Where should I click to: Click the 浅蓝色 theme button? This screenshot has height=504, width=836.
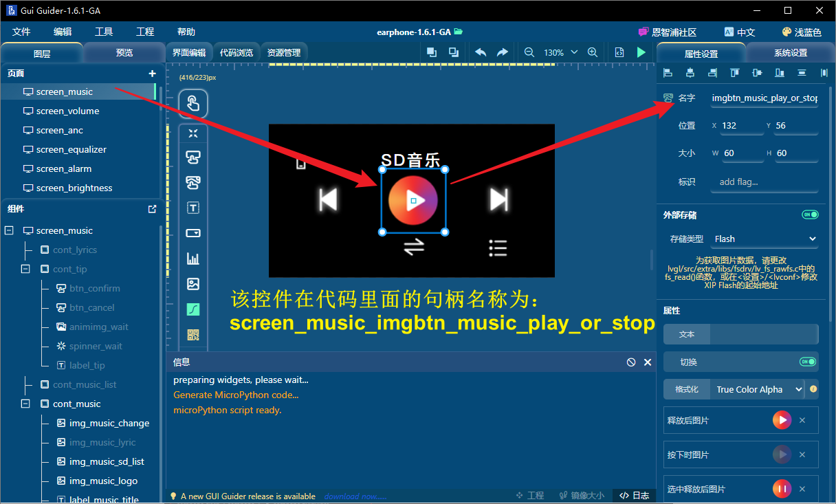coord(802,32)
